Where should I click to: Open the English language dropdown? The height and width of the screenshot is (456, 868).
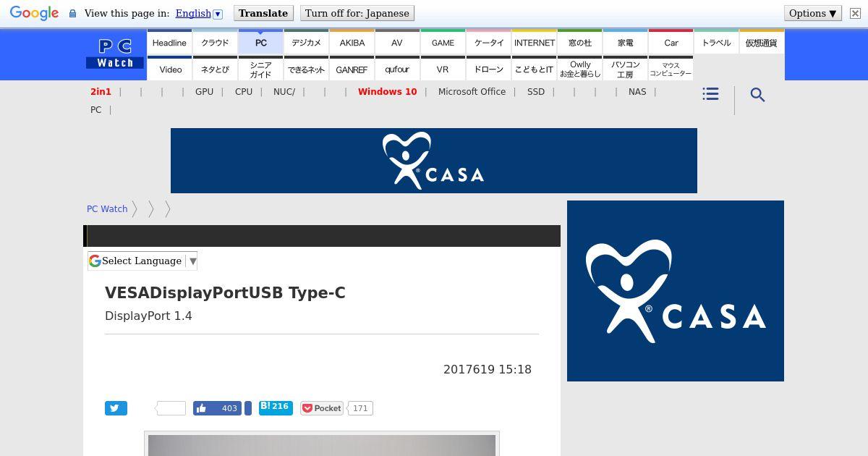199,13
